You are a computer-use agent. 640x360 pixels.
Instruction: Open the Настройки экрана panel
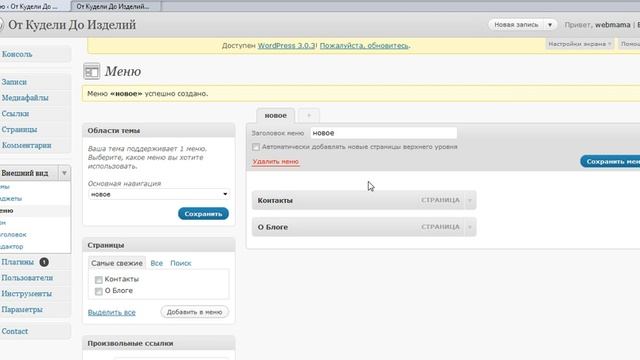coord(580,44)
